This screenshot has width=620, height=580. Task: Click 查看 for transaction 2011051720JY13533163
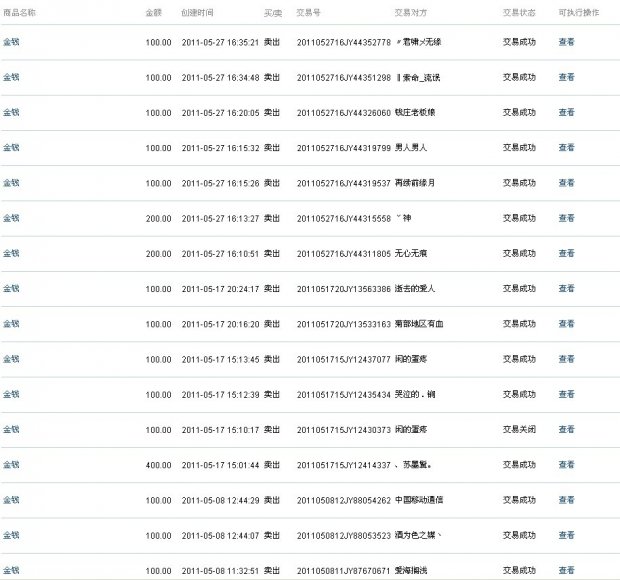click(566, 324)
